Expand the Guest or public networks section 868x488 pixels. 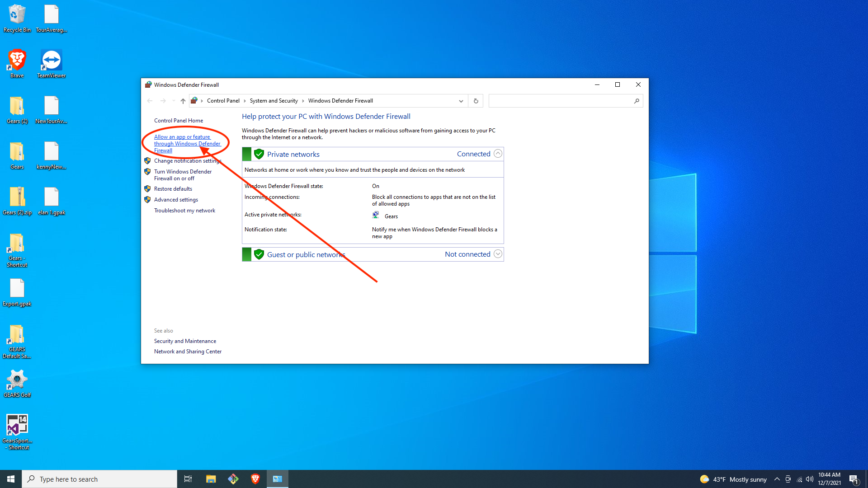[x=498, y=254]
